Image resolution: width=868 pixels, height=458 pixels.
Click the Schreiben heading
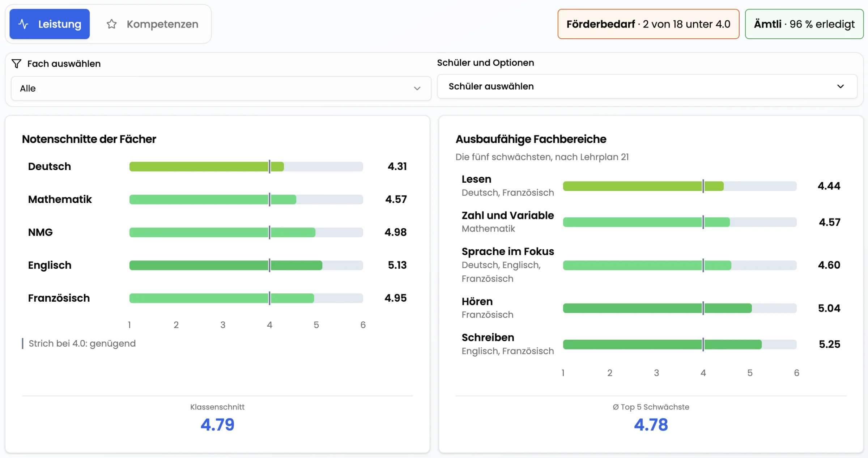pos(488,338)
